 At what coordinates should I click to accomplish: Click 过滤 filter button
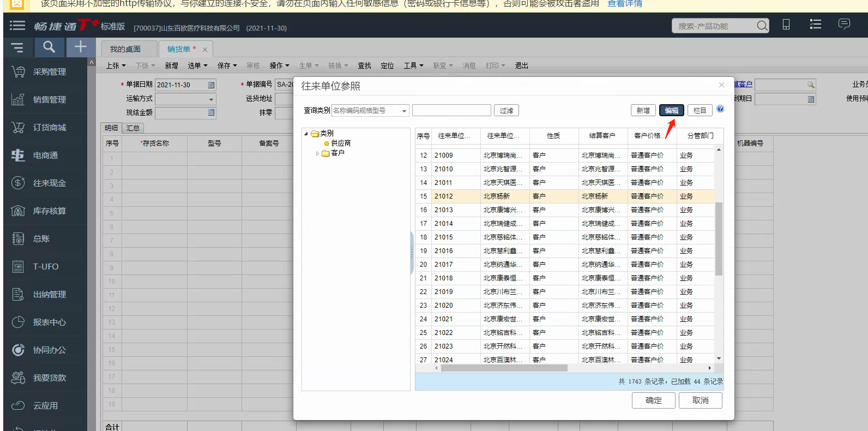pyautogui.click(x=507, y=110)
